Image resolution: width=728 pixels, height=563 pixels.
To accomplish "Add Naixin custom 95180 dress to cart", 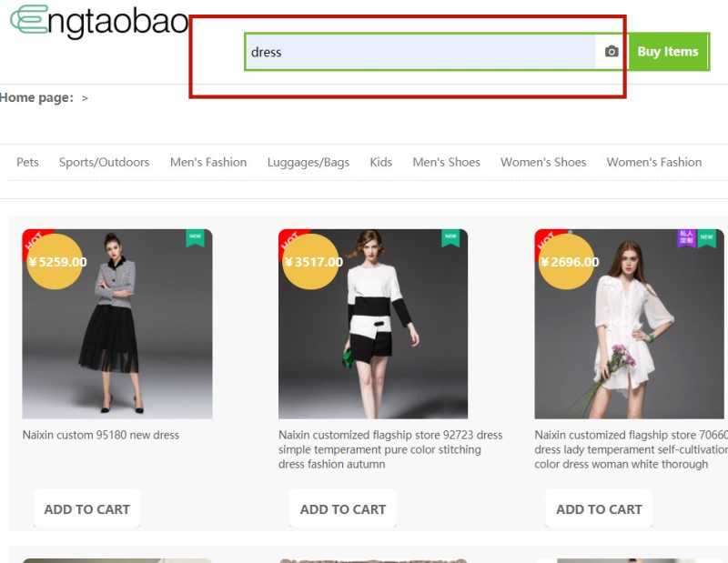I will point(86,509).
